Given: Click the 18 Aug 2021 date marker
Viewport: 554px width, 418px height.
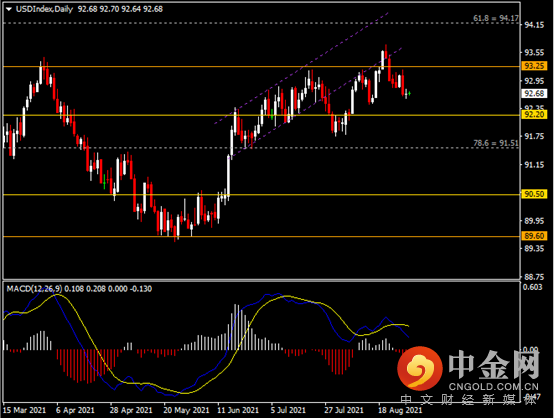Looking at the screenshot, I should [x=400, y=410].
